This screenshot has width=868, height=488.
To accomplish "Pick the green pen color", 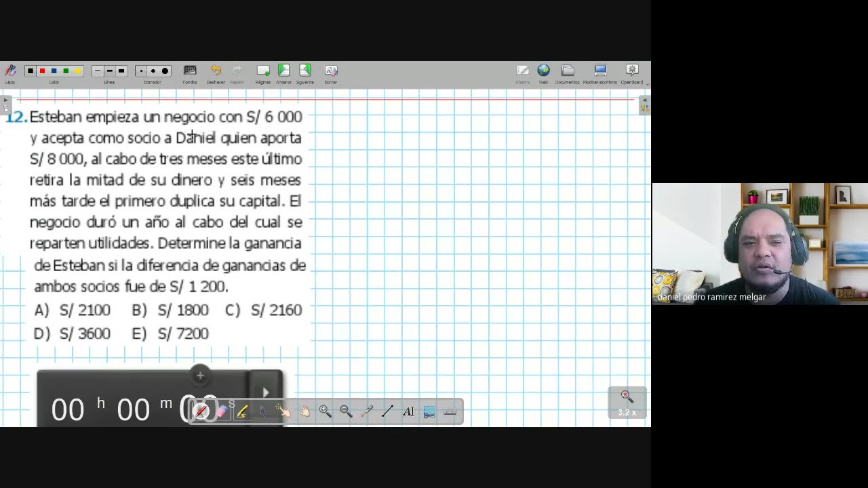I will point(66,70).
